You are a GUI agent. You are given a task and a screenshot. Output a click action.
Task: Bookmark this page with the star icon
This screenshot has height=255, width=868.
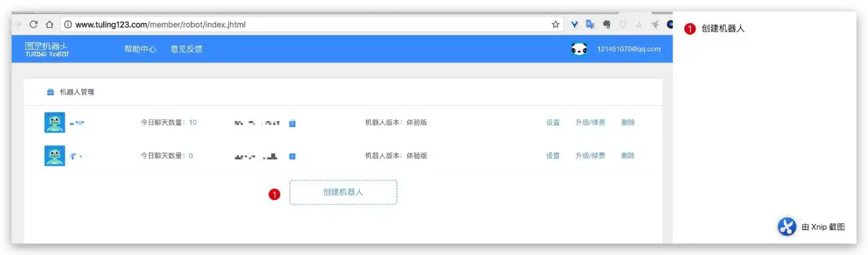point(556,25)
